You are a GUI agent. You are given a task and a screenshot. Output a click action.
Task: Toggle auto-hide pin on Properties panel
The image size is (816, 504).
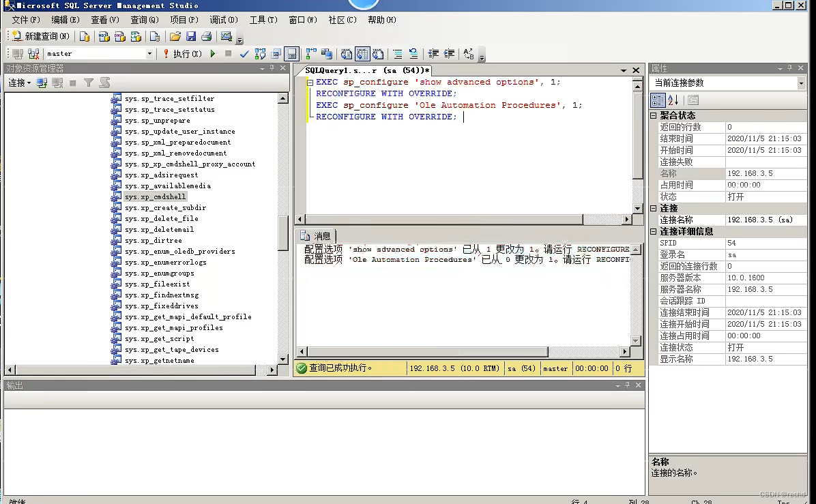click(789, 68)
